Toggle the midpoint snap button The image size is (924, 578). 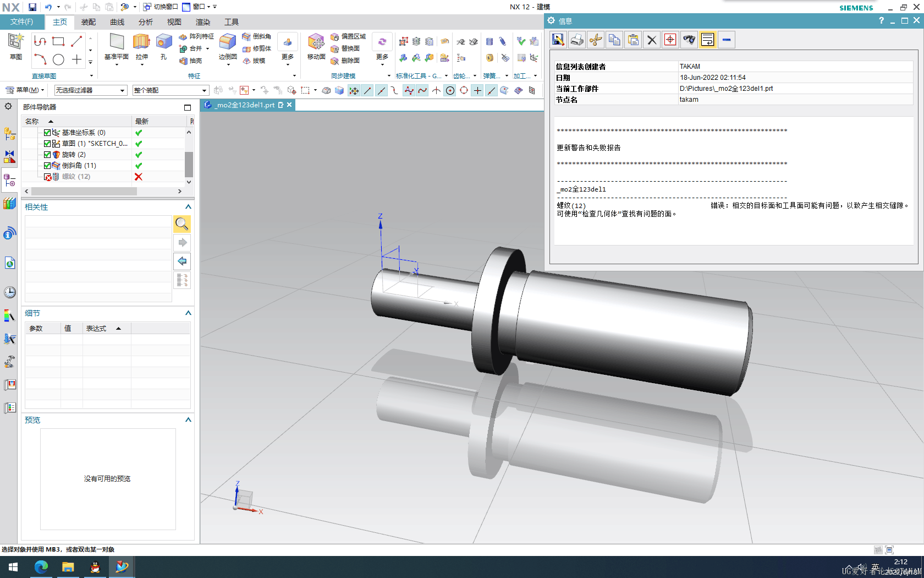[381, 90]
